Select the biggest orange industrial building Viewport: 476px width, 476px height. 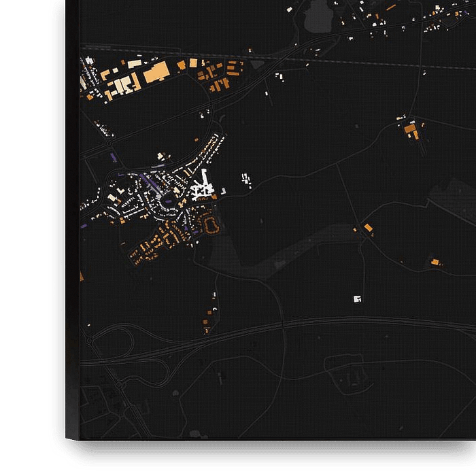click(156, 73)
